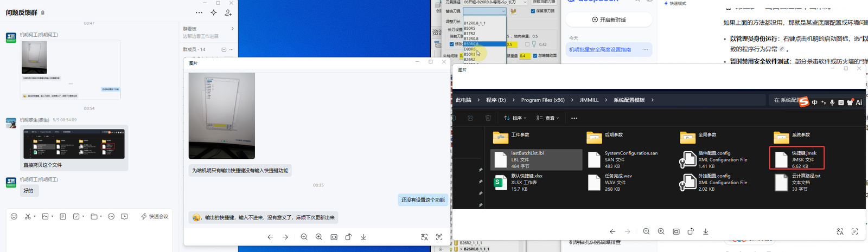Click the Sogou input method S logo
Viewport: 868px width, 252px height.
pos(803,101)
